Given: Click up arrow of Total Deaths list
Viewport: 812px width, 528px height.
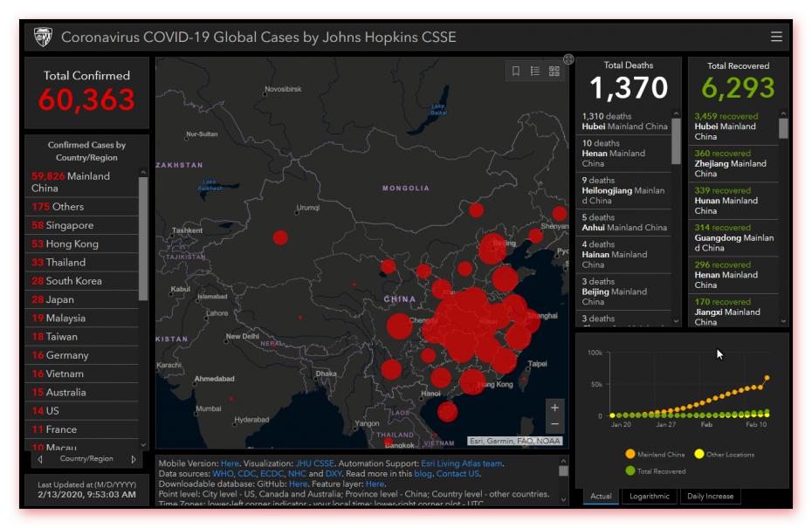Looking at the screenshot, I should point(676,113).
